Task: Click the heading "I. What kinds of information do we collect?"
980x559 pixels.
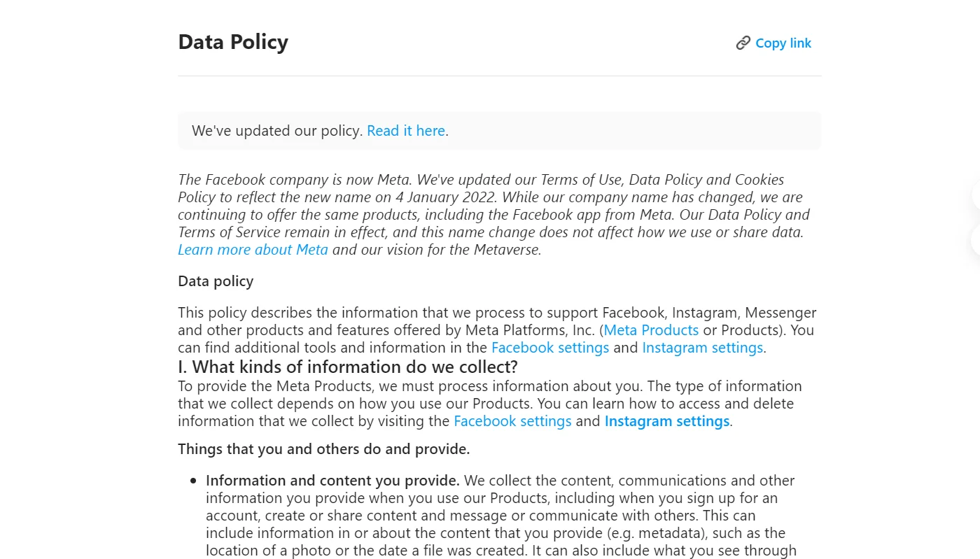Action: (x=347, y=367)
